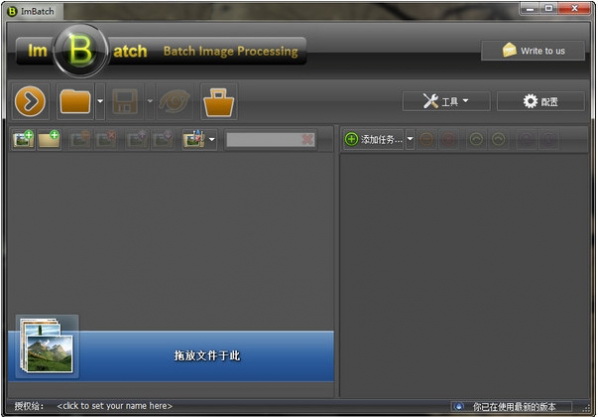Open the 配置 settings button
598x417 pixels.
point(540,101)
